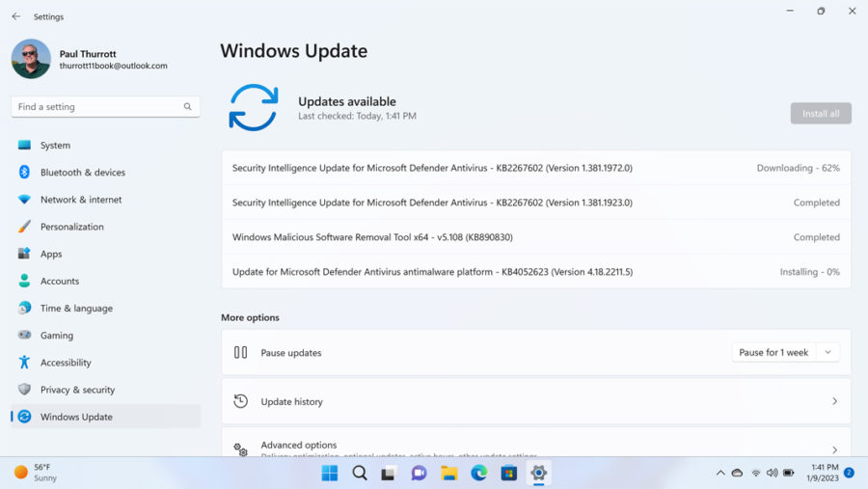Click the OneDrive cloud tray icon
Image resolution: width=868 pixels, height=489 pixels.
738,473
